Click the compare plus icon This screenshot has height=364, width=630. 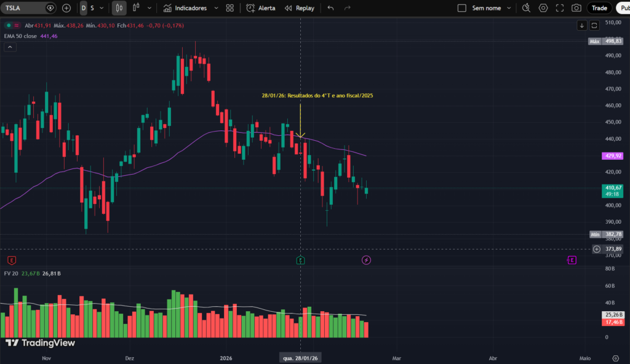click(66, 8)
